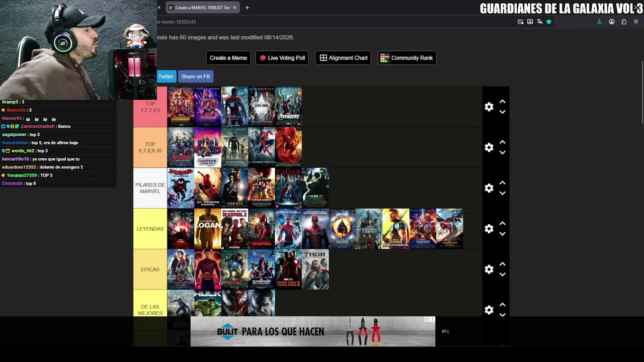Select the Thor Ragnarok poster
The height and width of the screenshot is (362, 644).
(396, 229)
